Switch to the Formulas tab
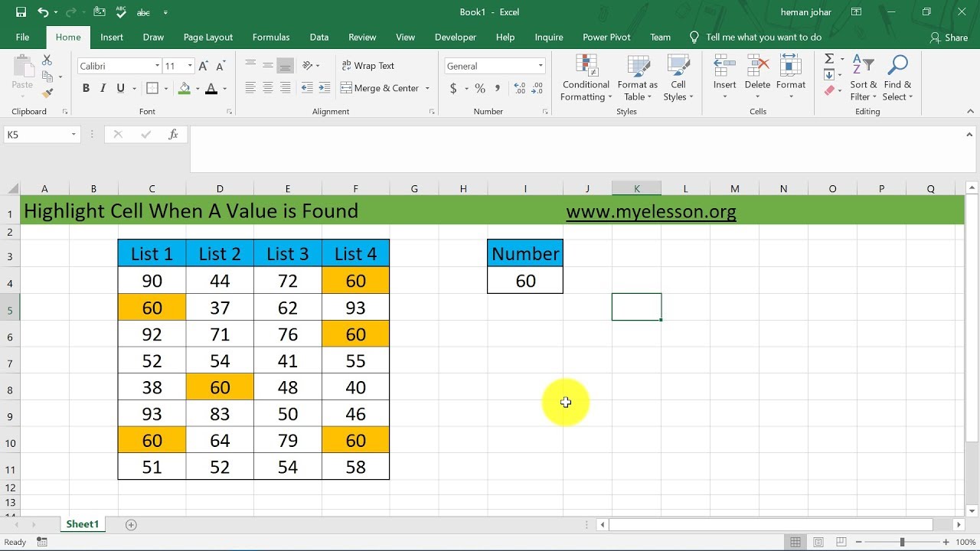Viewport: 980px width, 551px height. (x=271, y=37)
